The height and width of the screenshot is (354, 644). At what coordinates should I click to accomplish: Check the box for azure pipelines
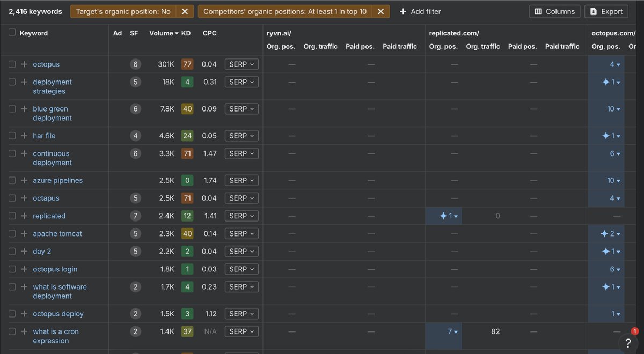coord(12,180)
